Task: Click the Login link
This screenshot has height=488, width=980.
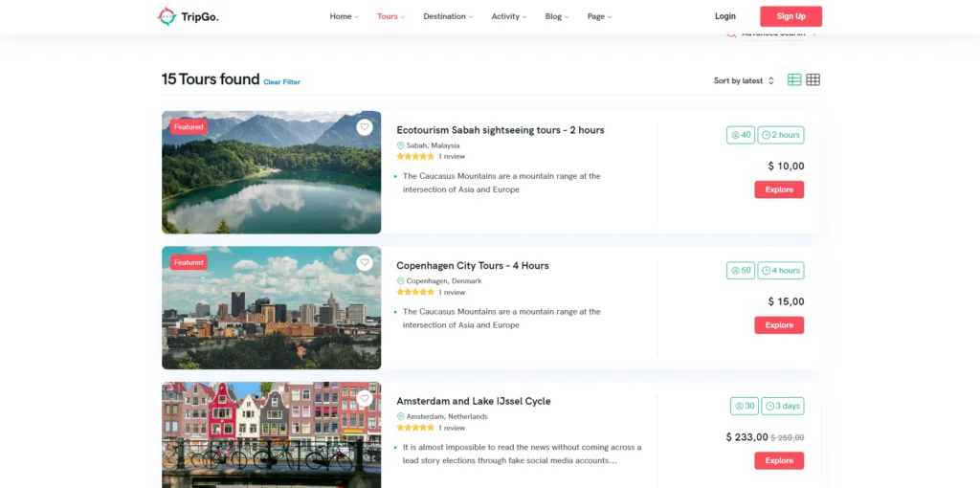Action: (x=725, y=16)
